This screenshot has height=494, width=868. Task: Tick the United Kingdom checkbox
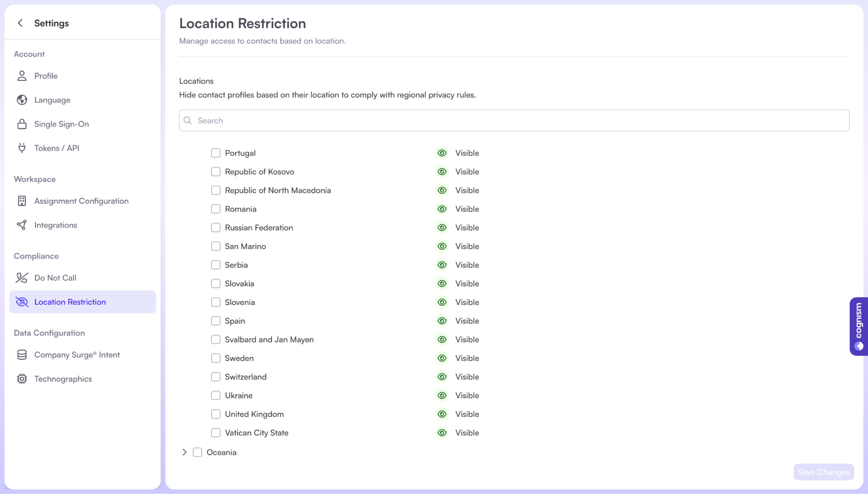coord(216,414)
